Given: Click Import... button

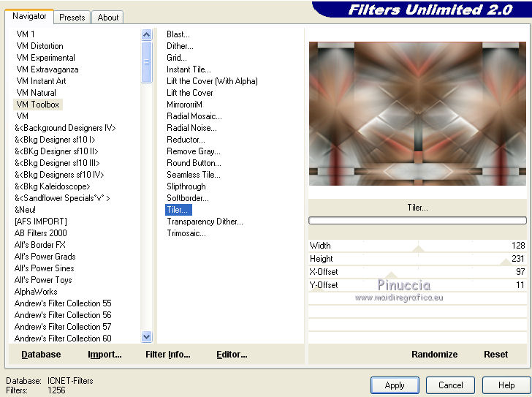Looking at the screenshot, I should pos(104,355).
